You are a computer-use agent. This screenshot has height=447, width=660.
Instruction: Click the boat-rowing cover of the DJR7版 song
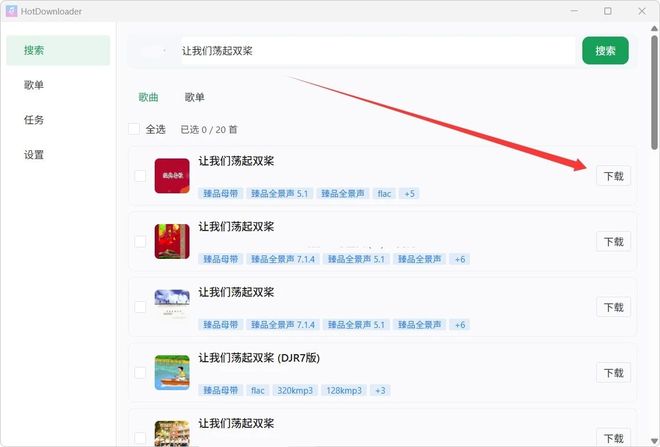coord(172,373)
